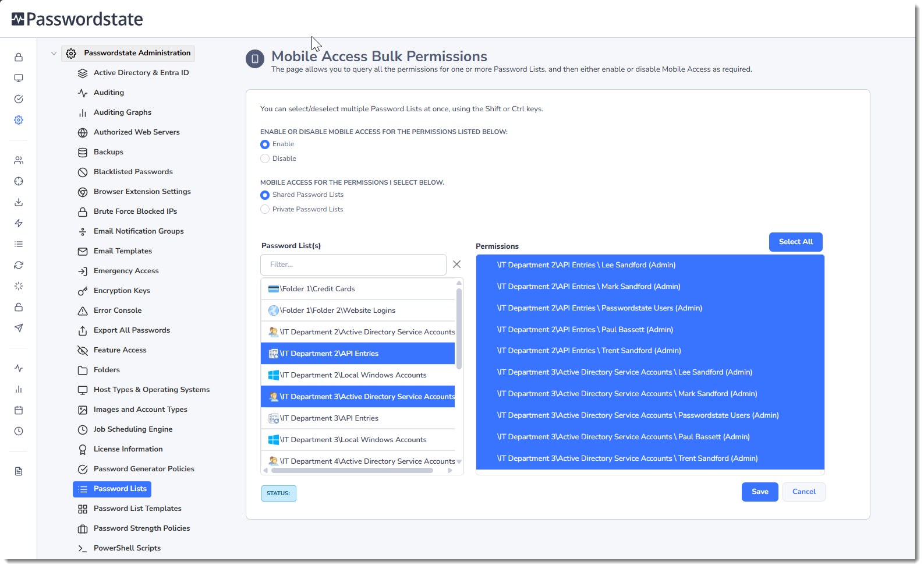
Task: Click the clock icon in left rail
Action: pyautogui.click(x=19, y=431)
